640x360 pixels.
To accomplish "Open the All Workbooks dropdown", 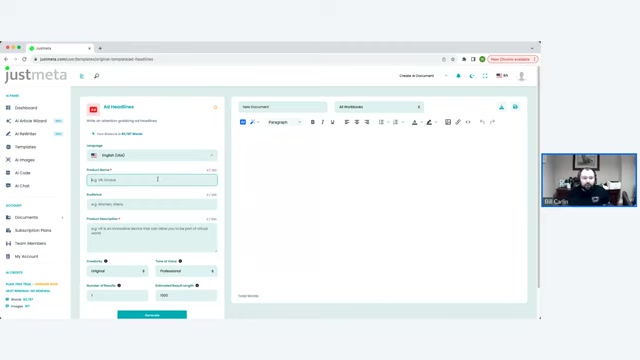I will (379, 107).
